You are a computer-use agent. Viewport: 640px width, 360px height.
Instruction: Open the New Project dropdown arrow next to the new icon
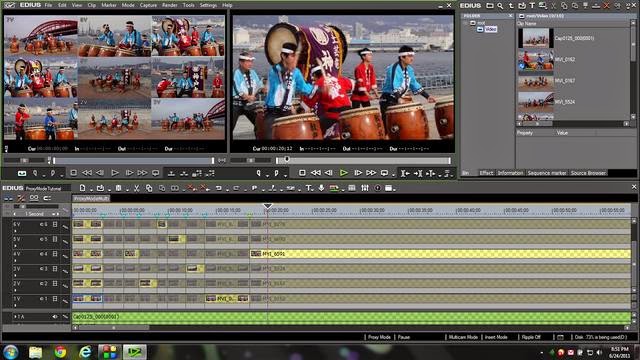(x=91, y=189)
